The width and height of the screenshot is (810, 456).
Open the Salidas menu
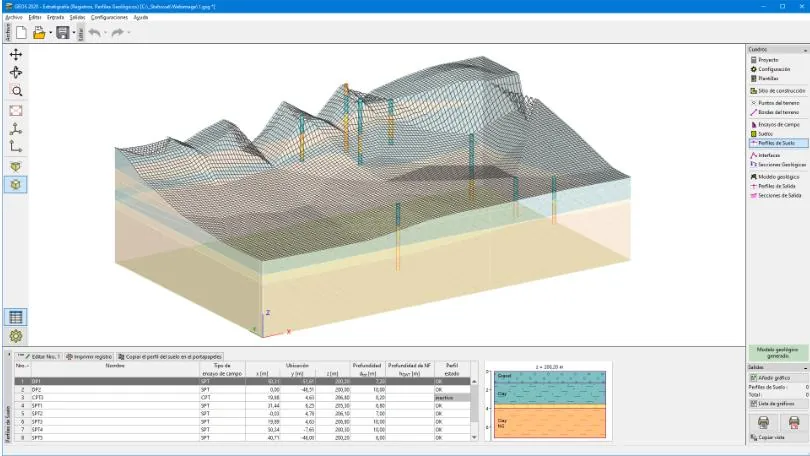point(77,18)
